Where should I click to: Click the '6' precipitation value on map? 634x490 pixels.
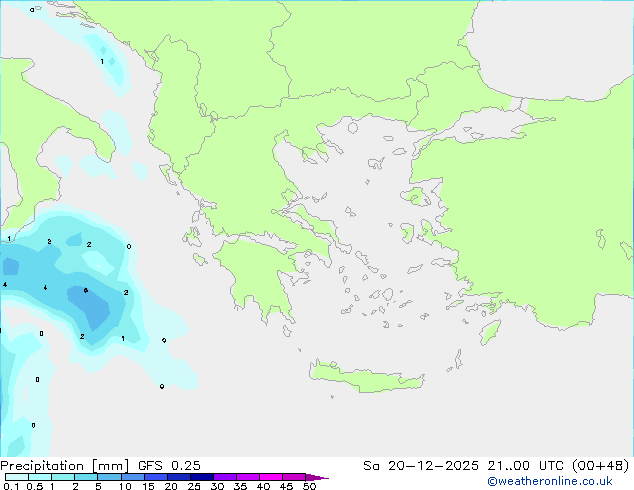point(86,290)
